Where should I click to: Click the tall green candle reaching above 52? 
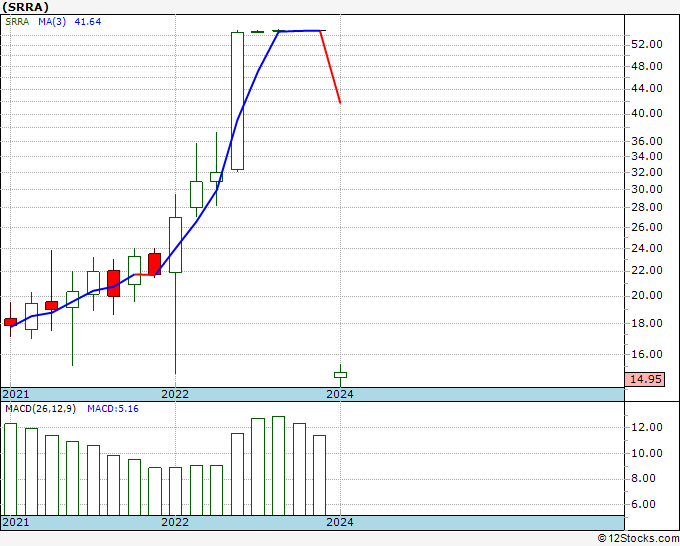tap(237, 101)
